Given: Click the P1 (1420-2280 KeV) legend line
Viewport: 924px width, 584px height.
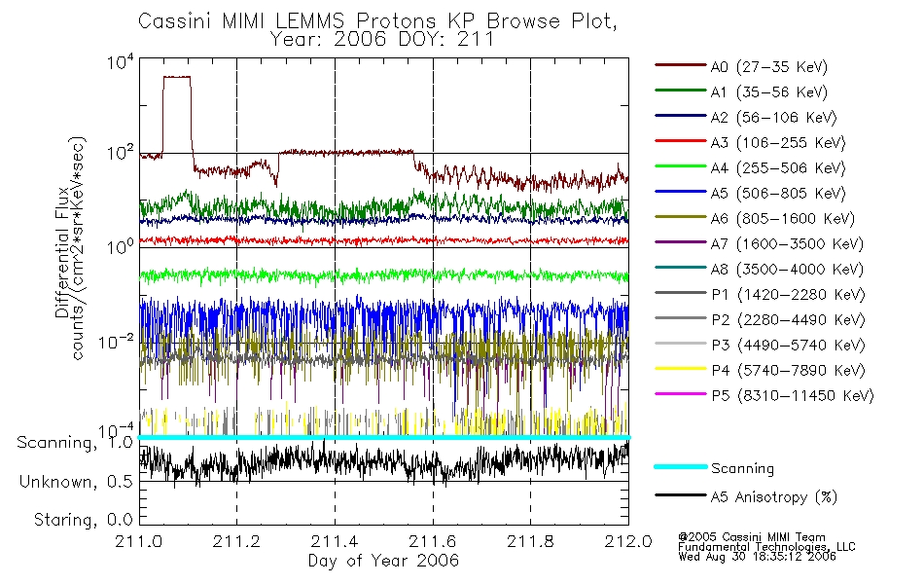Looking at the screenshot, I should pyautogui.click(x=680, y=293).
